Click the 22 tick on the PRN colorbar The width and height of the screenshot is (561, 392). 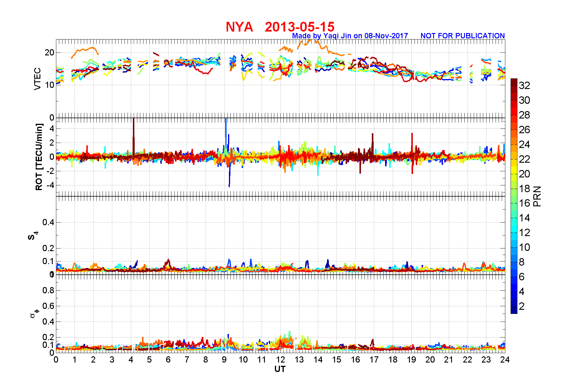[524, 159]
